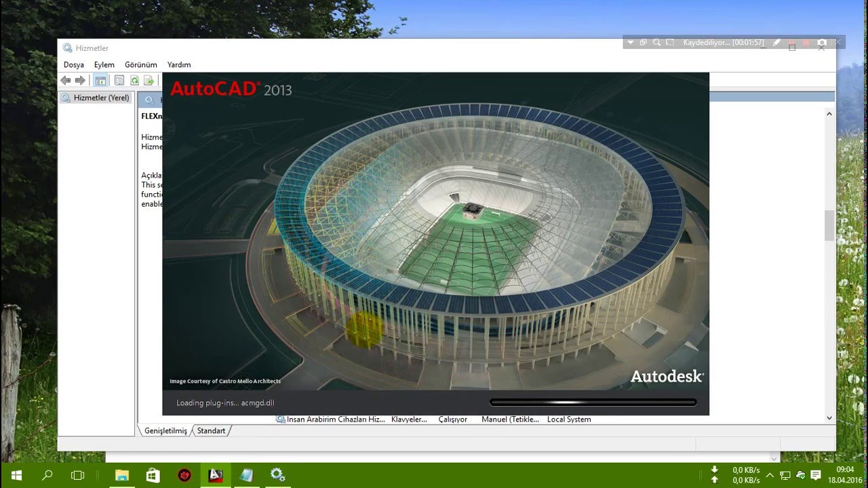Click the 'Manuel (Tetikle...' startup type cell
This screenshot has width=868, height=488.
pos(510,420)
